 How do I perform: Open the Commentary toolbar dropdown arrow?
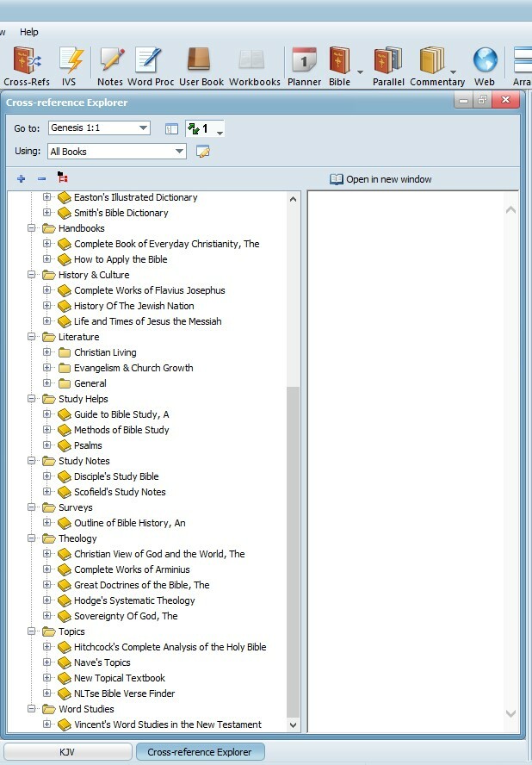point(453,72)
